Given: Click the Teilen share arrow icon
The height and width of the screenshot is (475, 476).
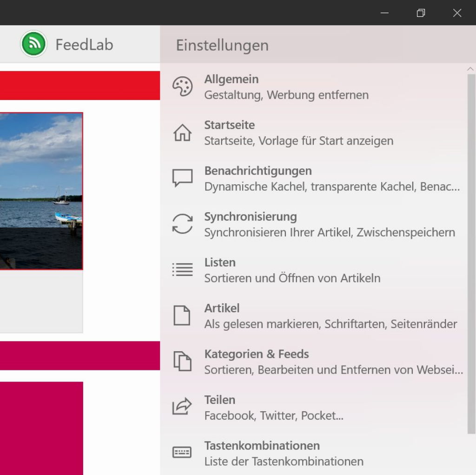Looking at the screenshot, I should coord(182,407).
